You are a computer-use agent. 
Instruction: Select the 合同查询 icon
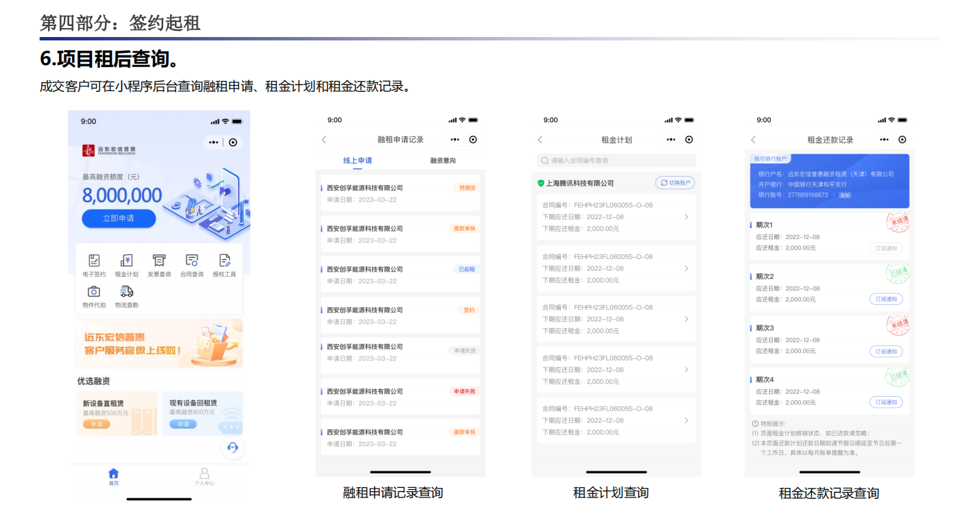[x=192, y=260]
